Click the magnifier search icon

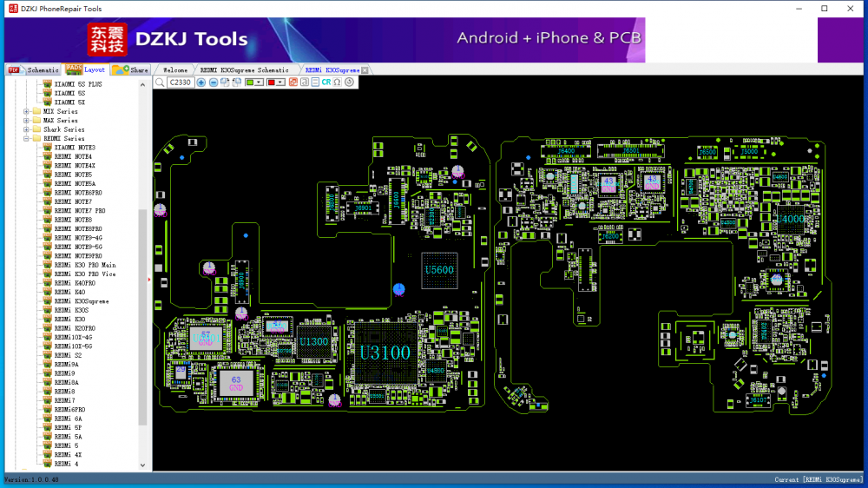coord(160,82)
